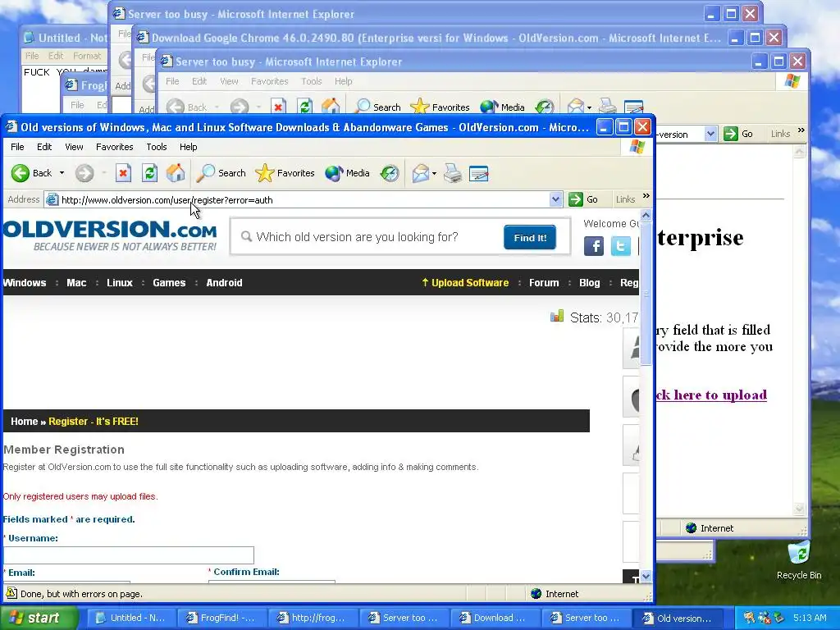Open the Forum link in site navigation
Screen dimensions: 840x630
544,282
